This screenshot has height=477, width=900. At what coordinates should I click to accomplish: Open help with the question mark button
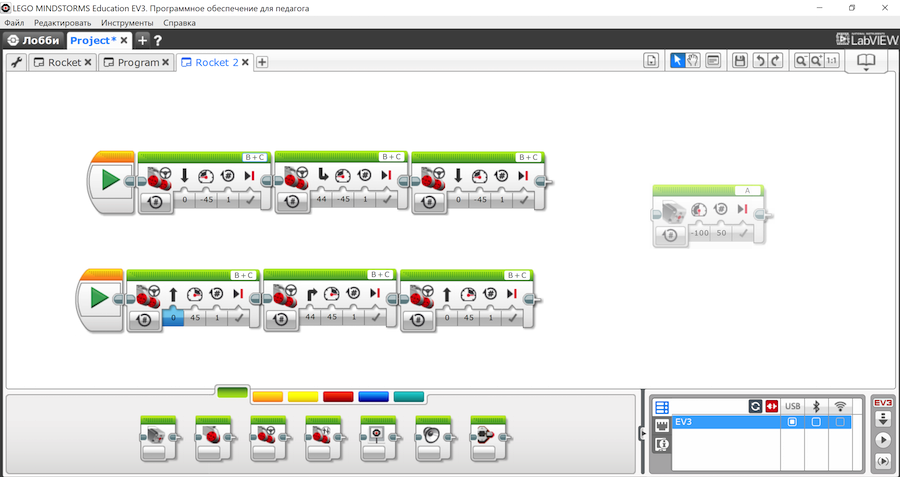pos(158,40)
